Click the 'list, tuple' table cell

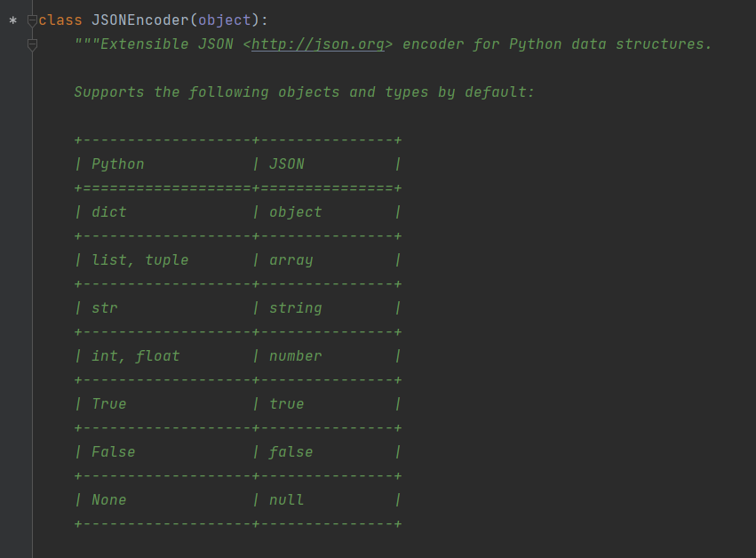coord(140,260)
